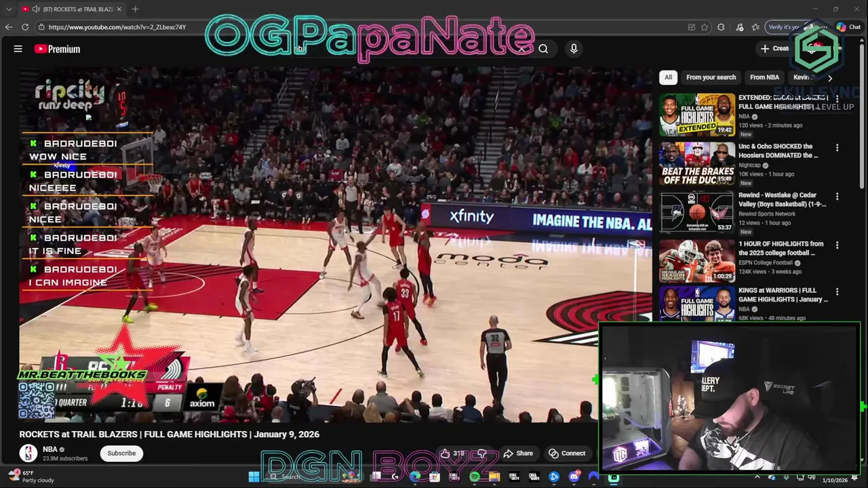Open Unc & Ocho SHOCKED video title
868x488 pixels.
click(778, 151)
